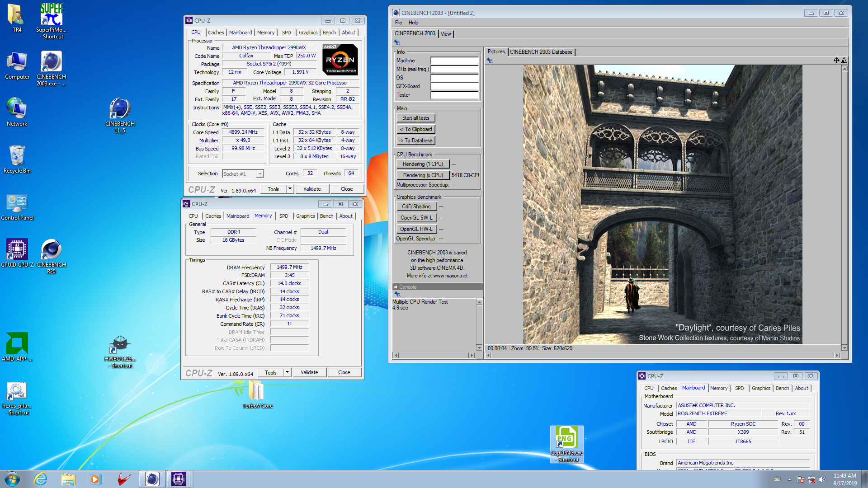Open Windows Media Player taskbar icon

(95, 479)
